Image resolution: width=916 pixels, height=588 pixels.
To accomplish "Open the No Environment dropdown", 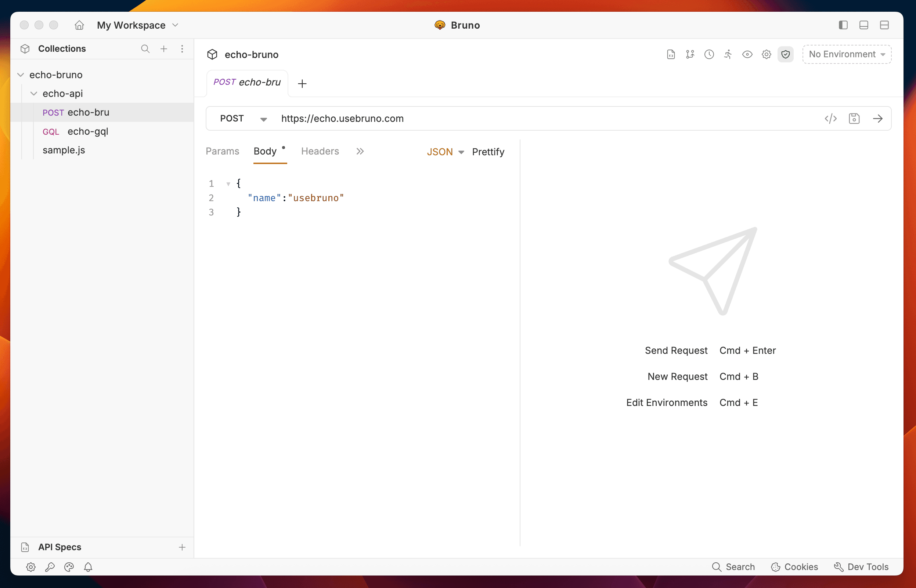I will pyautogui.click(x=847, y=54).
